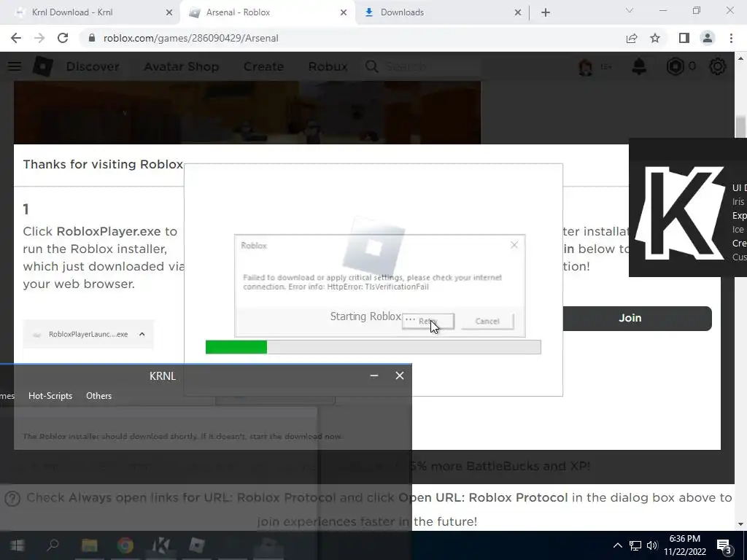Open the Robux balance icon

tap(675, 66)
